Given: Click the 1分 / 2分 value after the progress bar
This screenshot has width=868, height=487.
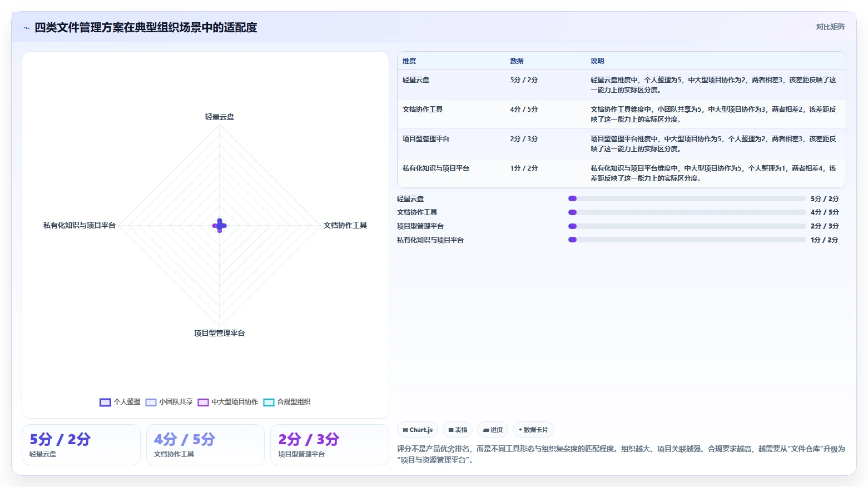Looking at the screenshot, I should pos(825,240).
